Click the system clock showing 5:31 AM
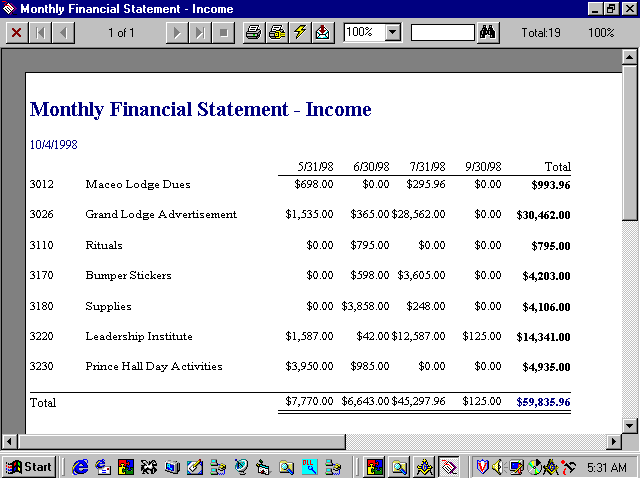Viewport: 640px width, 478px height. pyautogui.click(x=607, y=467)
